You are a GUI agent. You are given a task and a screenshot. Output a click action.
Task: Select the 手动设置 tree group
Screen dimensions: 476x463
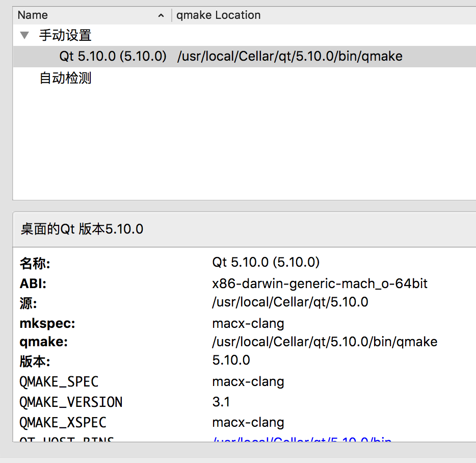click(x=65, y=36)
